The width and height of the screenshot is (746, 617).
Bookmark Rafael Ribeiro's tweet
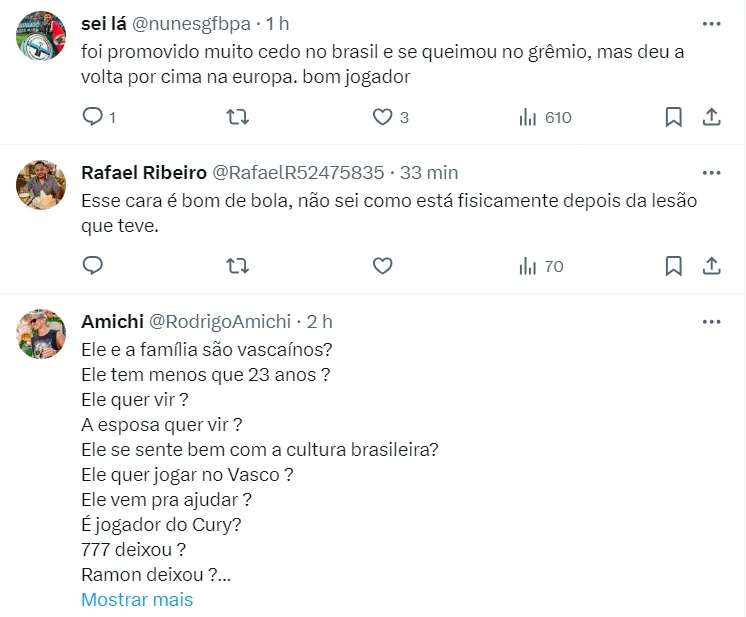(x=674, y=266)
